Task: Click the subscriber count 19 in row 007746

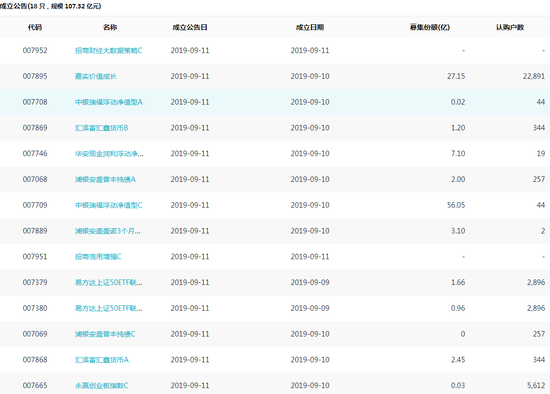Action: click(x=541, y=154)
